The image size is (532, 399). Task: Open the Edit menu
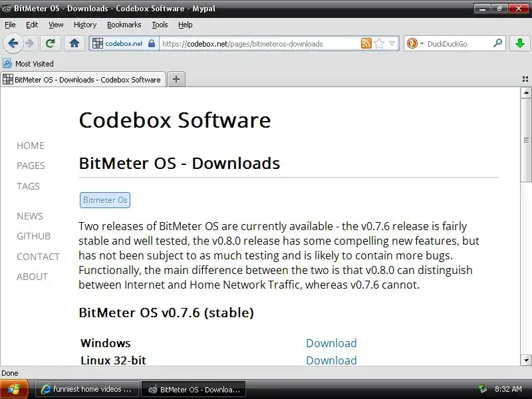click(x=32, y=25)
